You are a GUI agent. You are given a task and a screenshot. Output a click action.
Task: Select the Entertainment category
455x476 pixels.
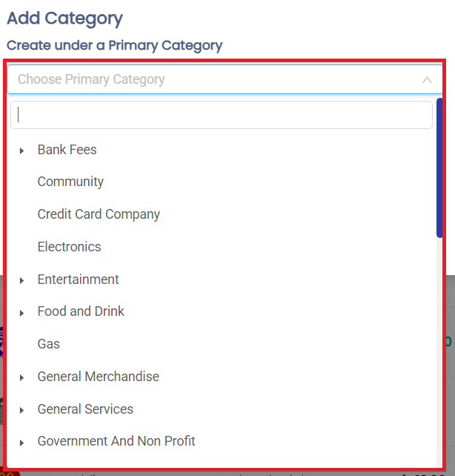point(79,280)
